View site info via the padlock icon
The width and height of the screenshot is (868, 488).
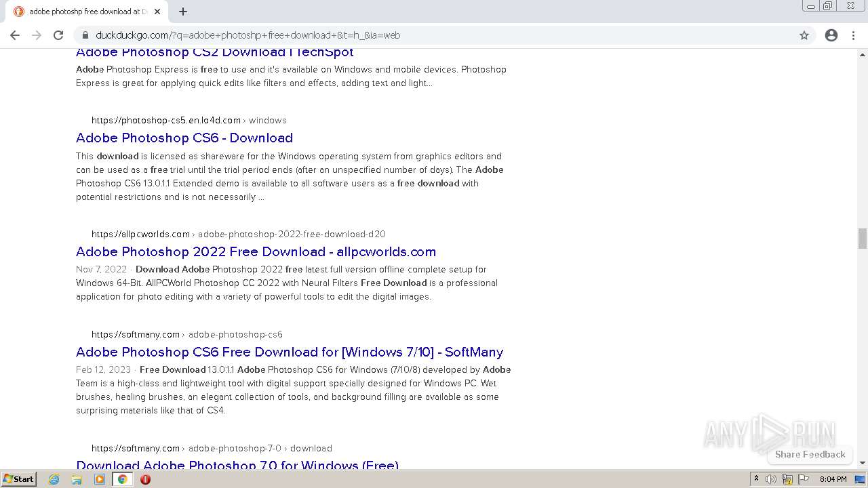click(x=85, y=35)
